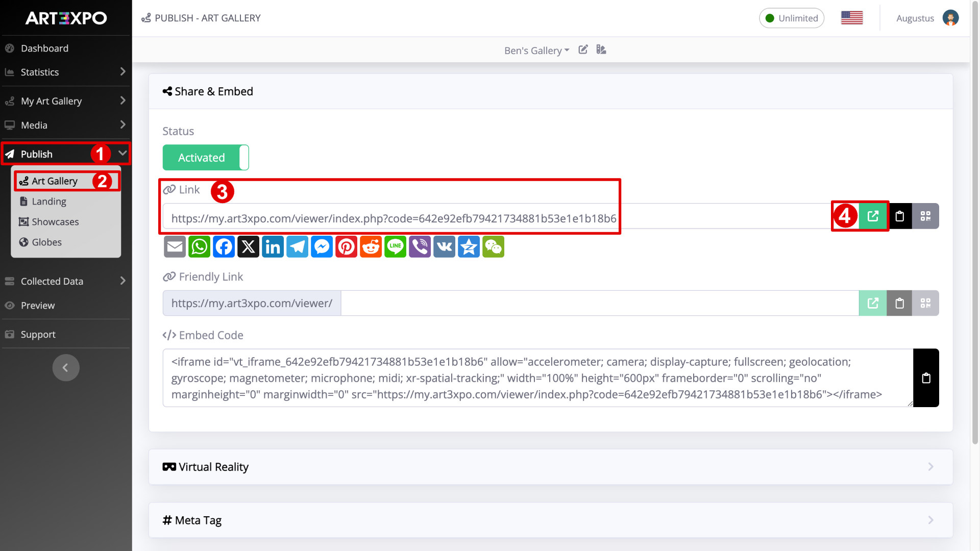Change language via US flag
The image size is (980, 551).
(852, 18)
